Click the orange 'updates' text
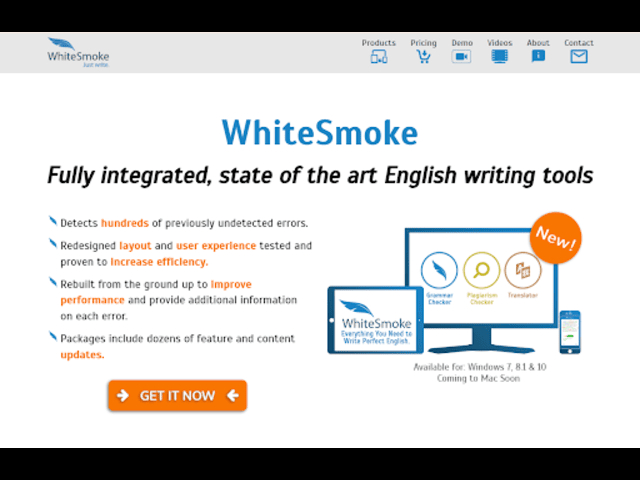 (82, 355)
